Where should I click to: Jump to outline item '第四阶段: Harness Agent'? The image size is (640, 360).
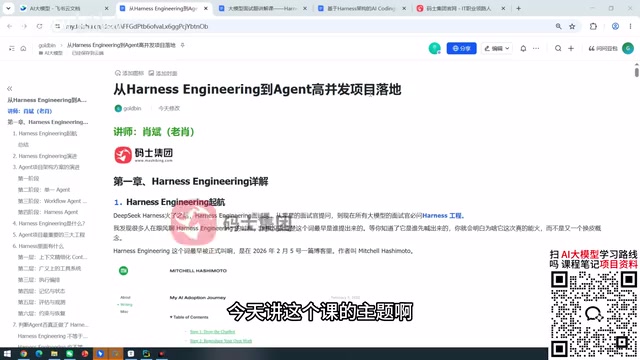pos(48,212)
